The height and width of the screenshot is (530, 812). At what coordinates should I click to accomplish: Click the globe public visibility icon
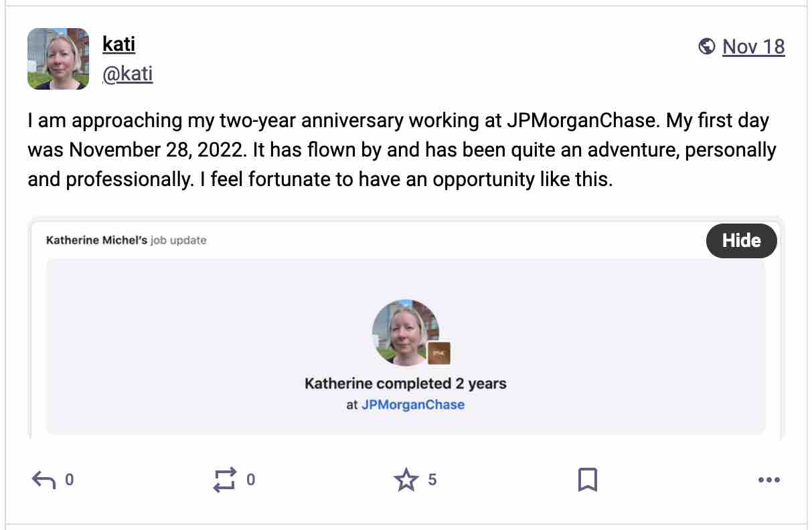click(706, 46)
